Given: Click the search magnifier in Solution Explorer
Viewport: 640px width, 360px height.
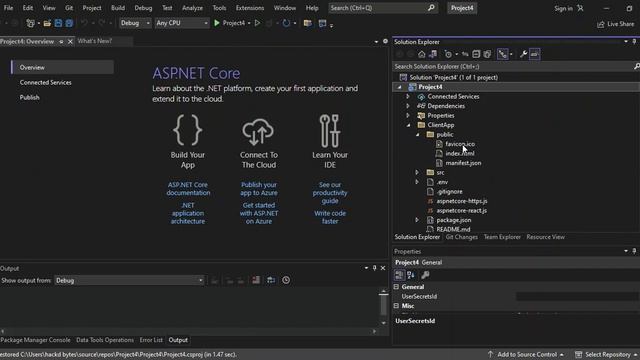Looking at the screenshot, I should [636, 66].
